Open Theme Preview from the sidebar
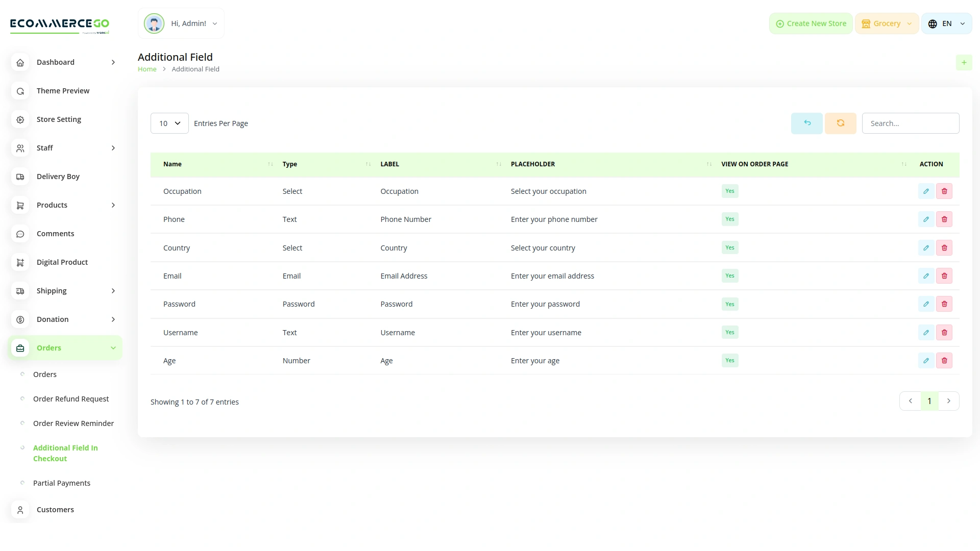 tap(63, 90)
